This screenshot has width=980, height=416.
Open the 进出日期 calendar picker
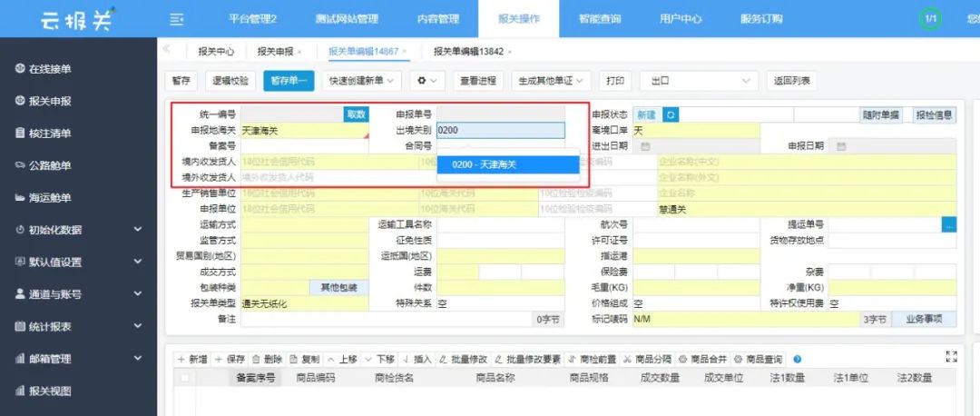pos(645,146)
